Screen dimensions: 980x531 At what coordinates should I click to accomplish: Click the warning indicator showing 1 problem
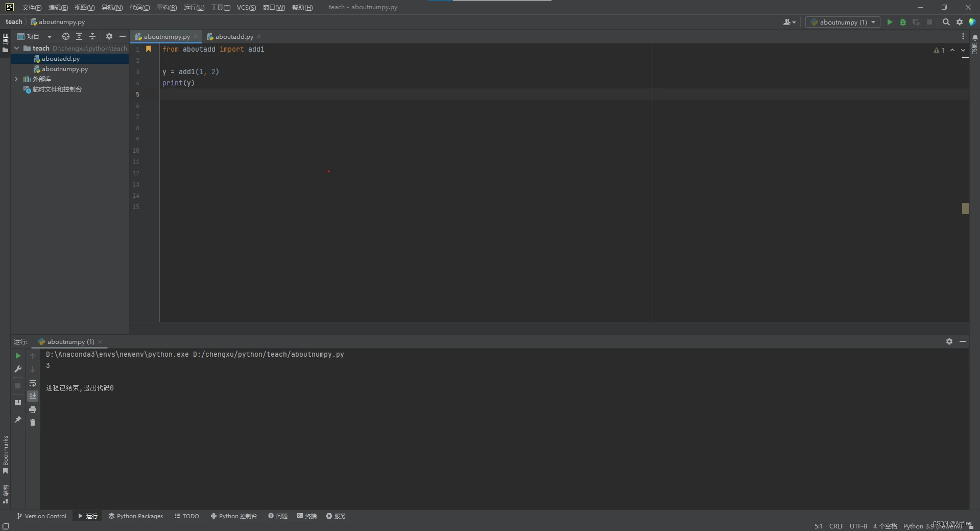(939, 50)
